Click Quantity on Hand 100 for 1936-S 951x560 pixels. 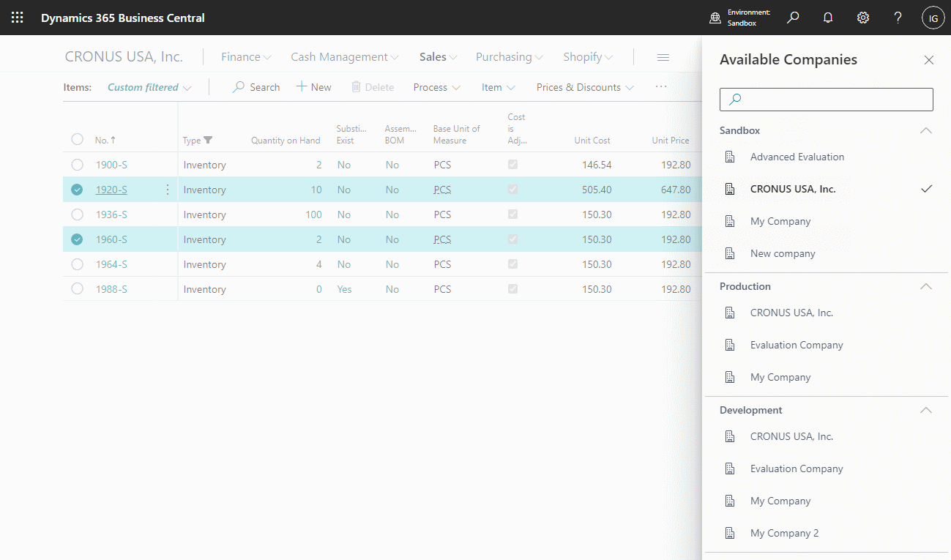[314, 214]
